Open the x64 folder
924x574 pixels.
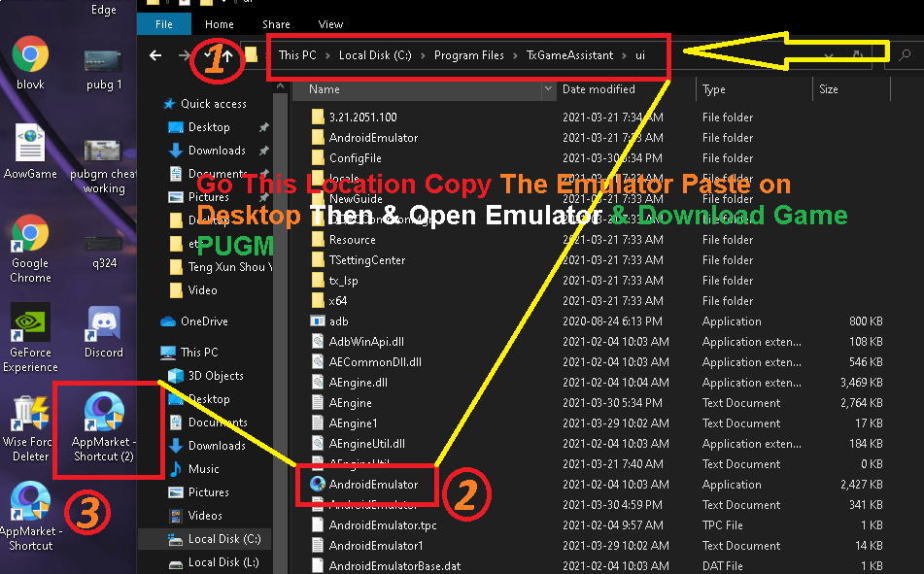coord(338,300)
